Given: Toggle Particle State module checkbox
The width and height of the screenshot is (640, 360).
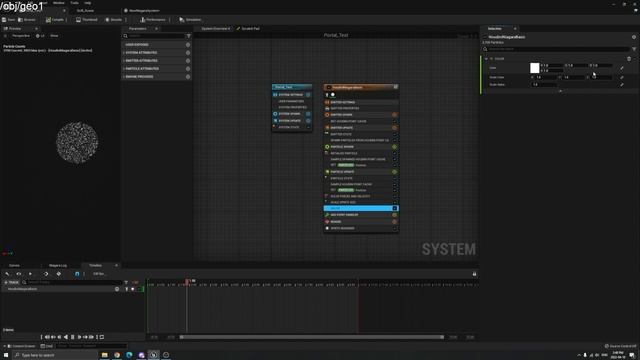Looking at the screenshot, I should pos(395,178).
